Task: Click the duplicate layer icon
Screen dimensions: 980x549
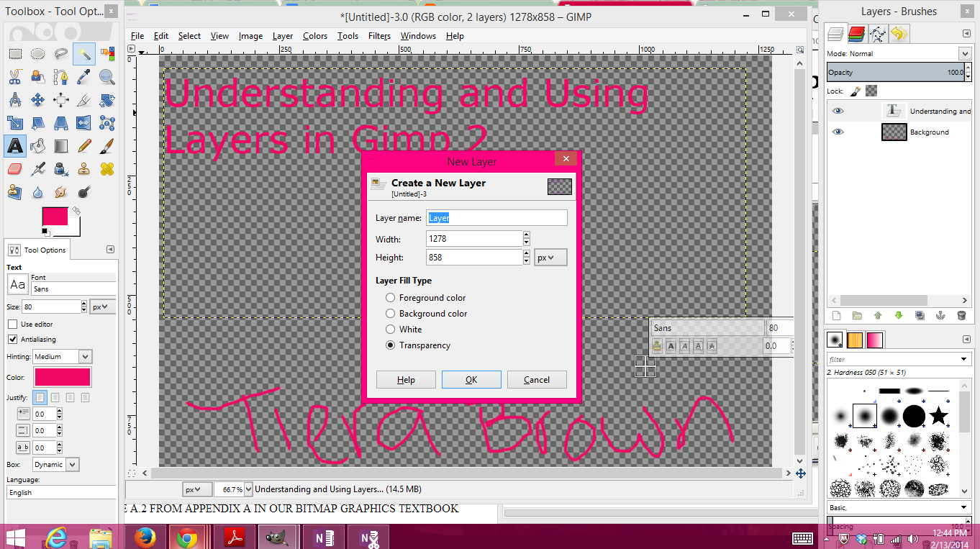Action: point(920,315)
